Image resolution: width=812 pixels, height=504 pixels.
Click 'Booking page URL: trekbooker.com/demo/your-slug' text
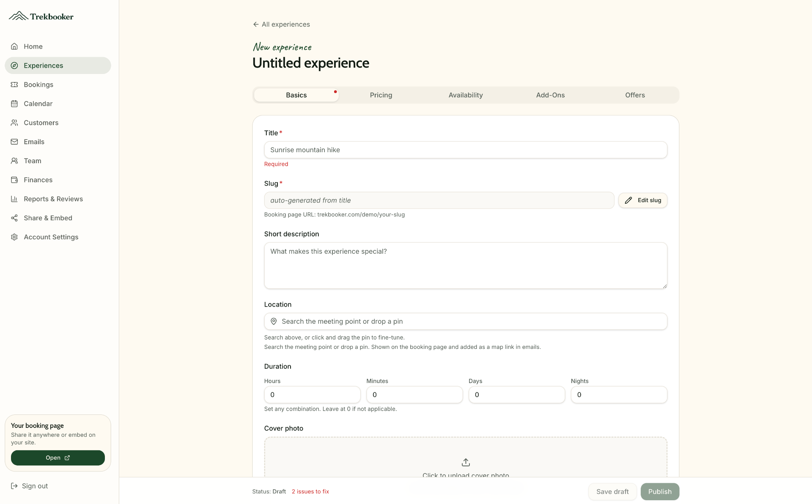(x=335, y=215)
